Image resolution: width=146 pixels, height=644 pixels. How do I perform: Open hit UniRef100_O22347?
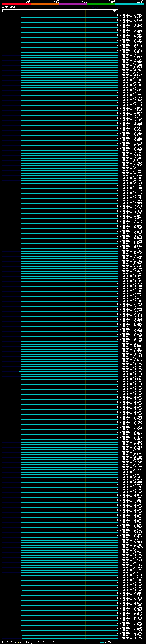pos(131,113)
